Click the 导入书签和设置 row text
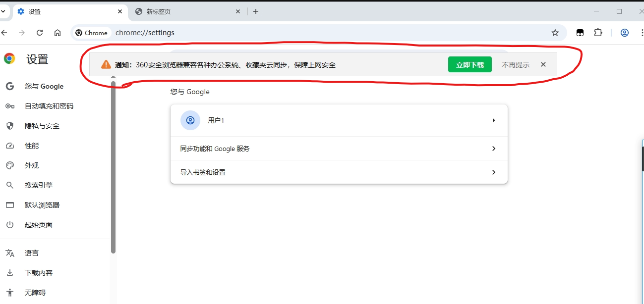Viewport: 644px width, 304px height. tap(203, 172)
